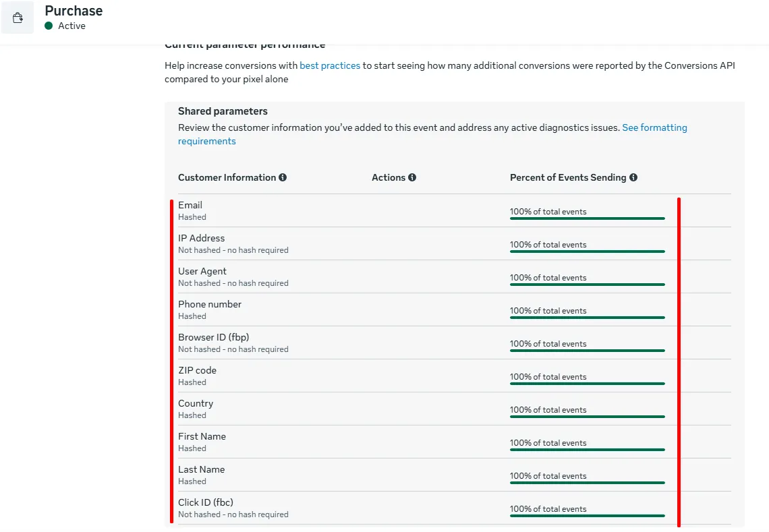The image size is (769, 532).
Task: Click the Shared parameters heading
Action: 223,111
